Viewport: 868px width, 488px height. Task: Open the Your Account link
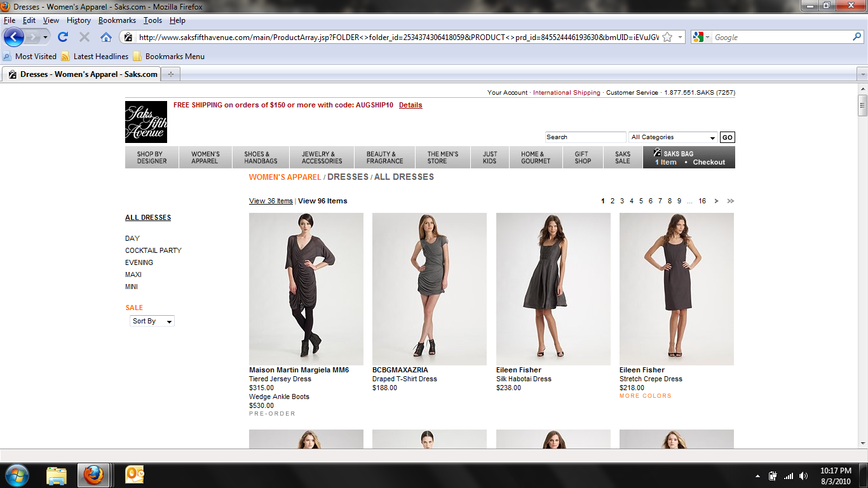coord(507,93)
